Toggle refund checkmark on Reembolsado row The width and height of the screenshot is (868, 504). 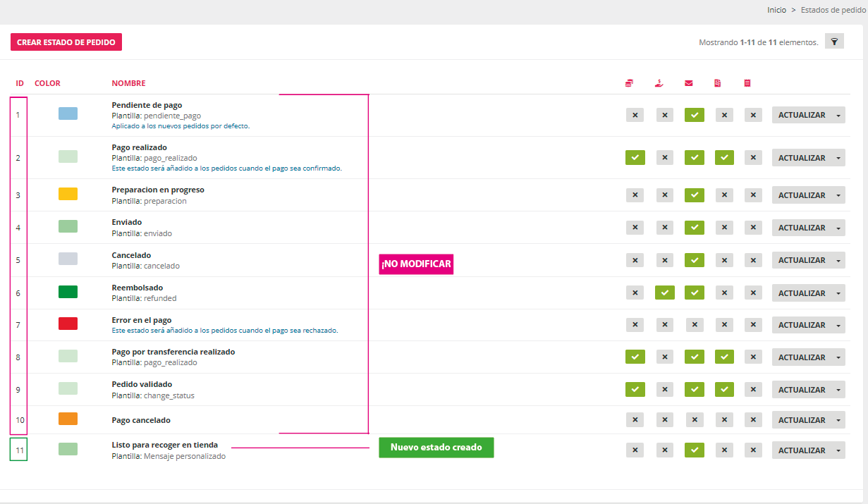coord(664,293)
